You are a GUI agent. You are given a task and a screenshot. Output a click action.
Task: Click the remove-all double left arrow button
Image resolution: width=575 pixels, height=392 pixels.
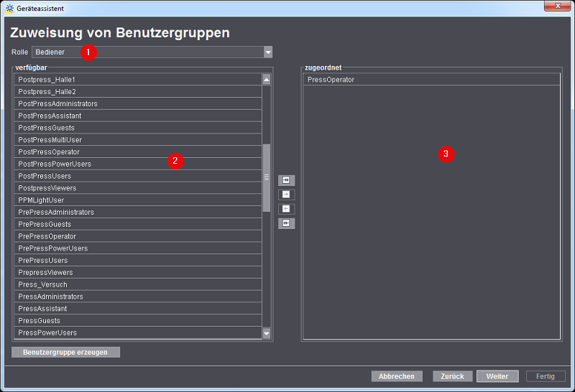tap(286, 223)
